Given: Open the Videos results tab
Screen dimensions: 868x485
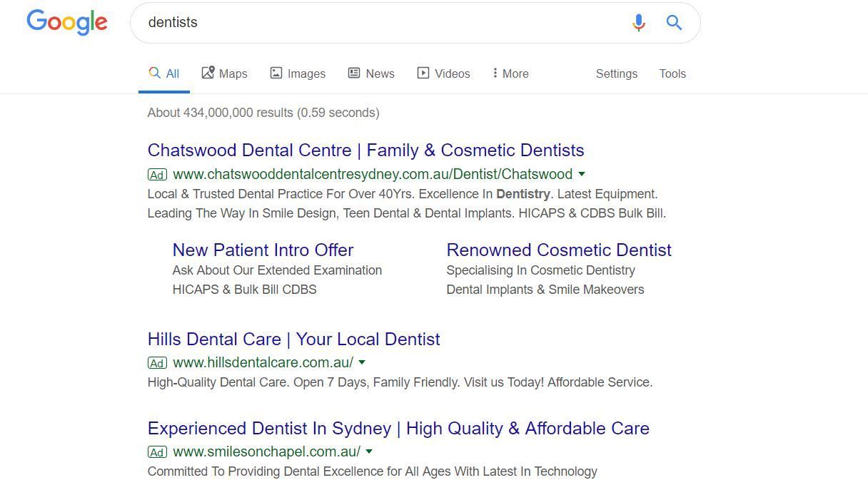Looking at the screenshot, I should (x=443, y=73).
